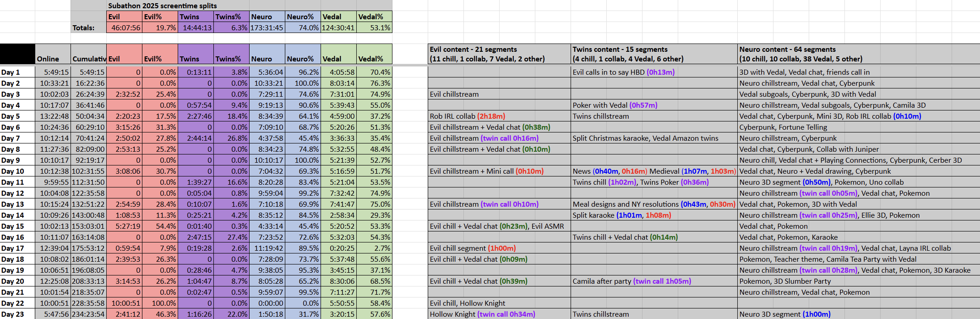The width and height of the screenshot is (980, 319).
Task: Select 'Split Christmas karaoke, Vedal Amazon twins' cell
Action: [x=654, y=138]
